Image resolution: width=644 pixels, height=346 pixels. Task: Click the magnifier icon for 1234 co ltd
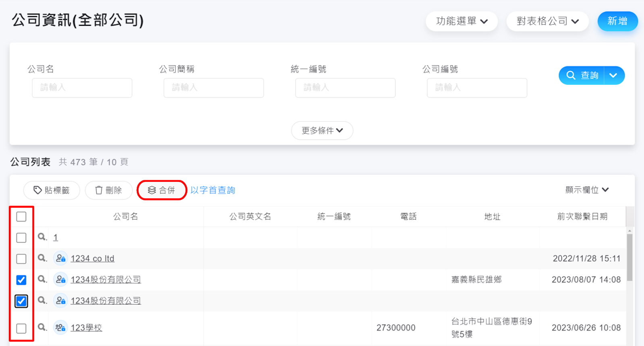(x=42, y=258)
